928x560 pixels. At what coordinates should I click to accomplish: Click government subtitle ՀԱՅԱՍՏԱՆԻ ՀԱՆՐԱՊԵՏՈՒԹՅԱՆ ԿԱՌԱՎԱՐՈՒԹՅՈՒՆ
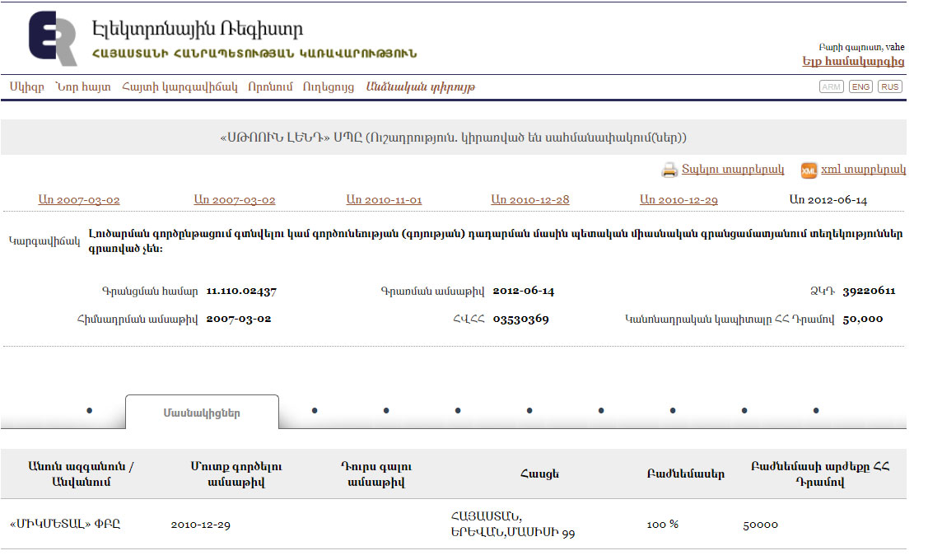coord(254,54)
